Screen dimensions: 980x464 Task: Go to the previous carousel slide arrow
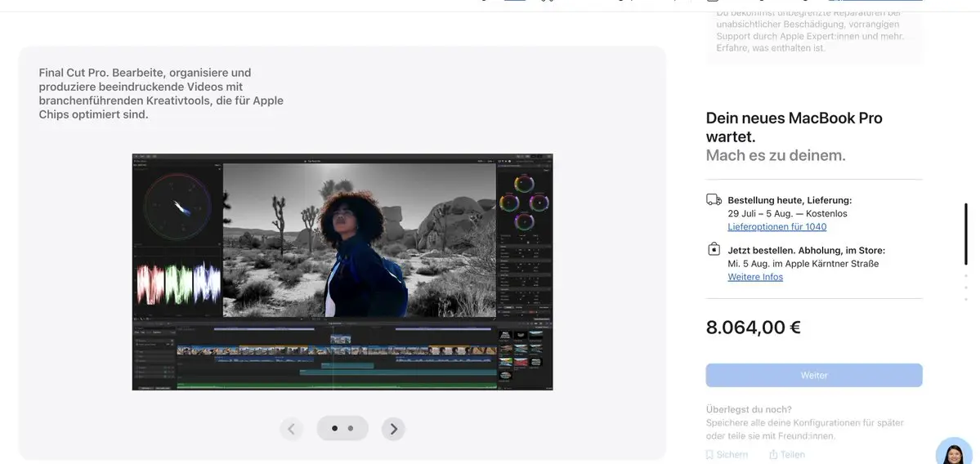coord(291,429)
